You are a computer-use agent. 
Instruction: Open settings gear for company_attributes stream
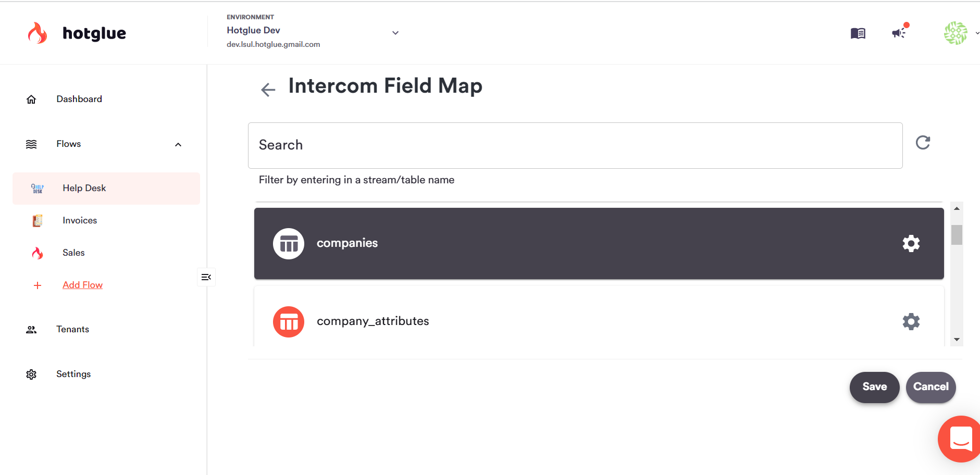(x=911, y=321)
